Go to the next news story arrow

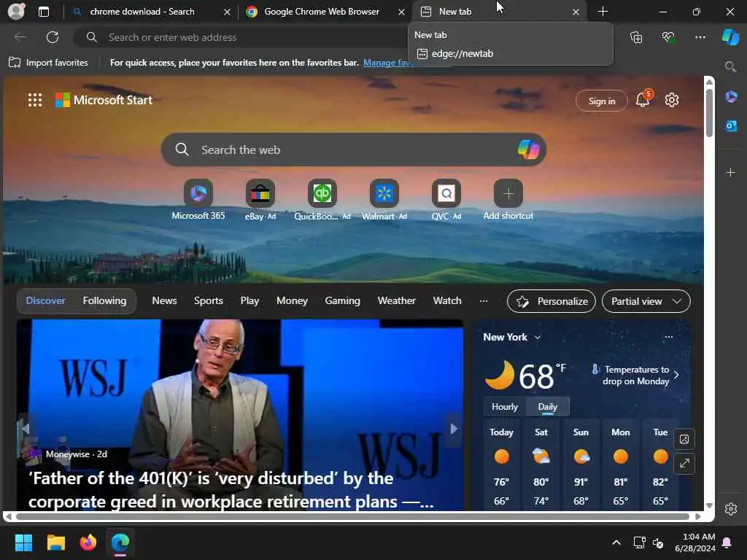454,429
